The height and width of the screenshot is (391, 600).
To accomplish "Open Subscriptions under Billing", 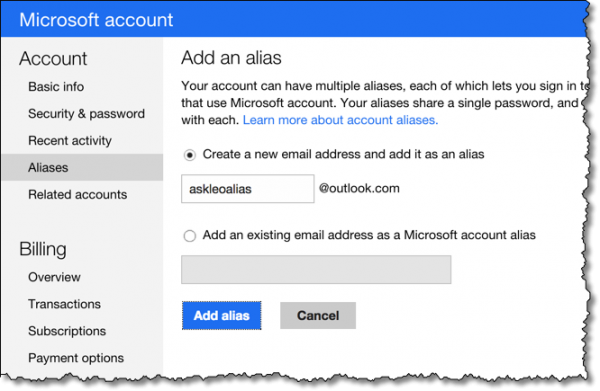I will coord(67,331).
